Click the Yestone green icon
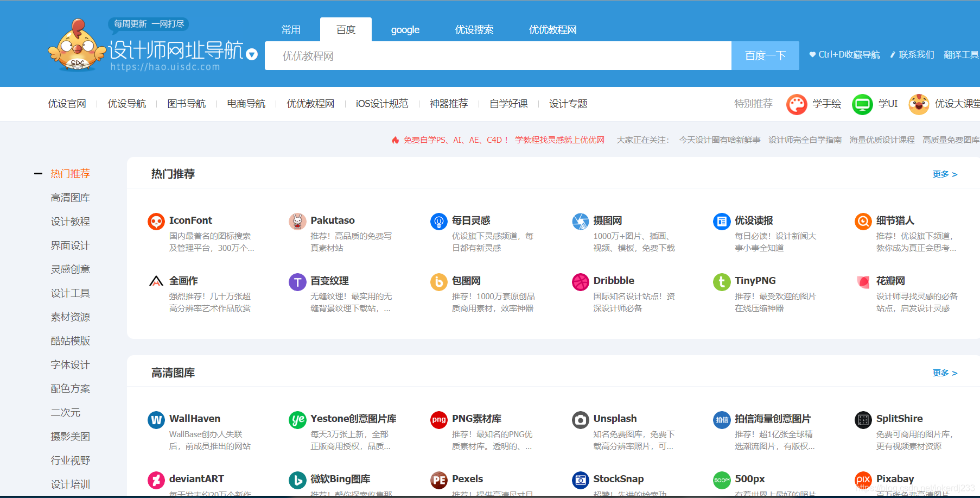Image resolution: width=980 pixels, height=498 pixels. (297, 420)
